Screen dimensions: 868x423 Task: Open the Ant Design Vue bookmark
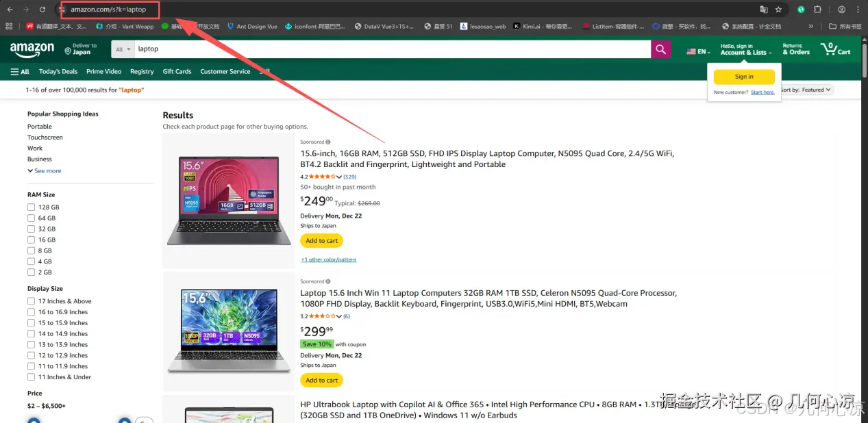[x=251, y=27]
